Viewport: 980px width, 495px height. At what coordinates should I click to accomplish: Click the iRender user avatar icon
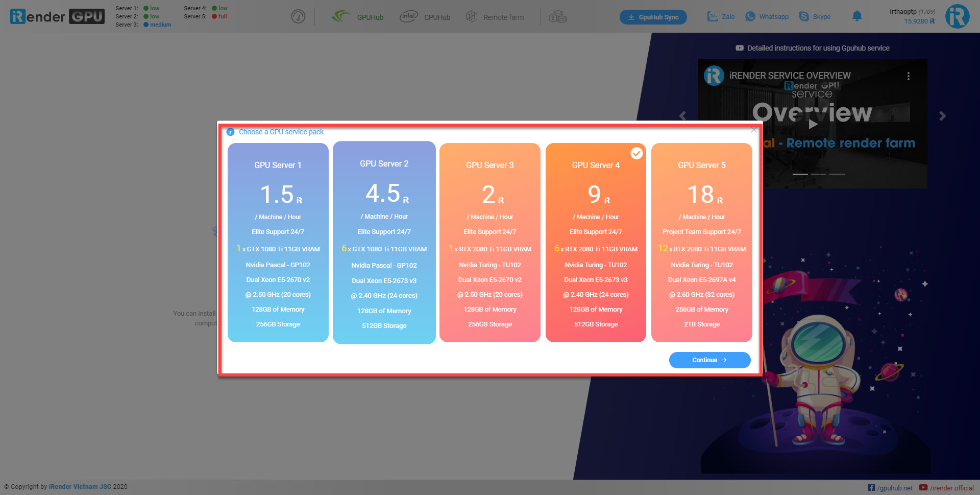(957, 16)
